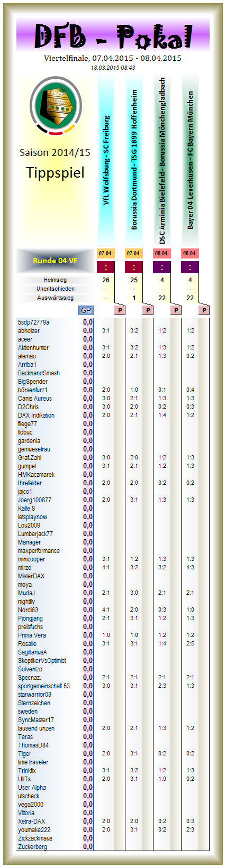Screen dimensions: 226x868
Task: Select the Viertelfinale date range heading
Action: pyautogui.click(x=113, y=58)
